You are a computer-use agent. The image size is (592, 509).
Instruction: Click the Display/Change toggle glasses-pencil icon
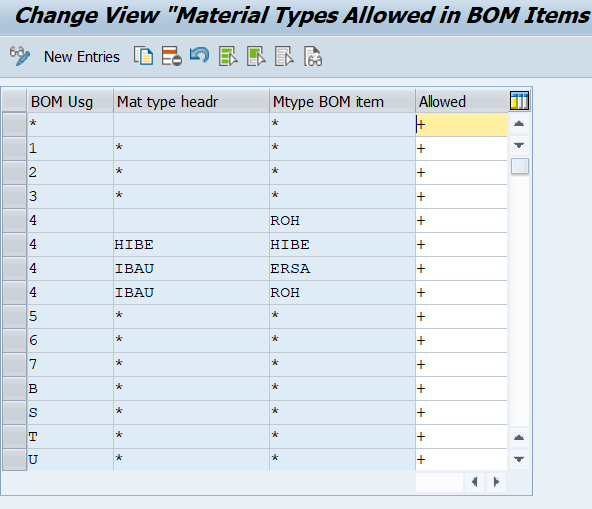pos(20,56)
